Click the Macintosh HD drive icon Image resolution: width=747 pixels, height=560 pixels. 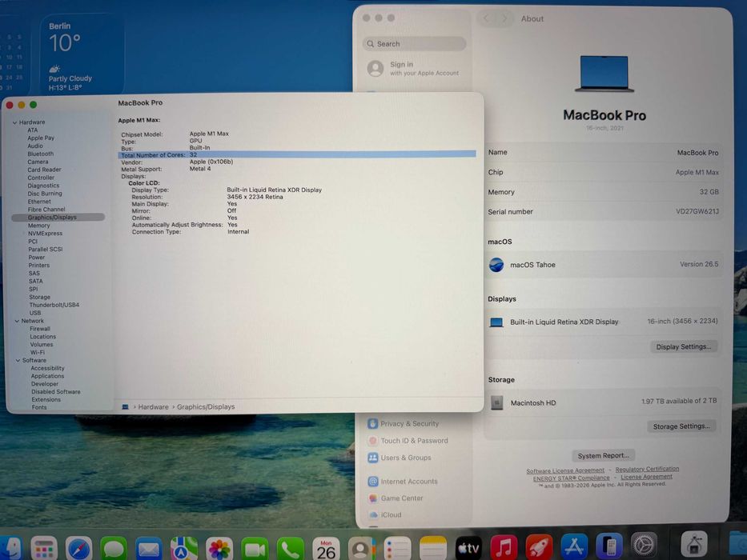pyautogui.click(x=497, y=402)
